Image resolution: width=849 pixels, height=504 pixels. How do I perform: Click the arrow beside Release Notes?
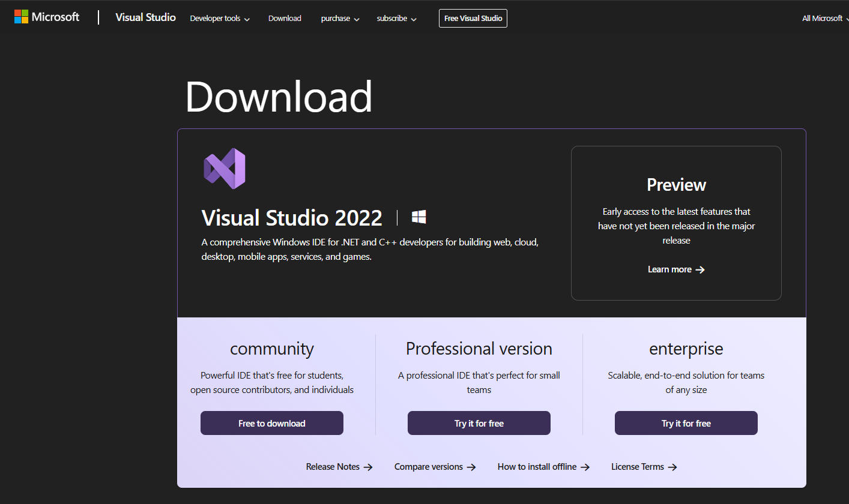click(370, 466)
